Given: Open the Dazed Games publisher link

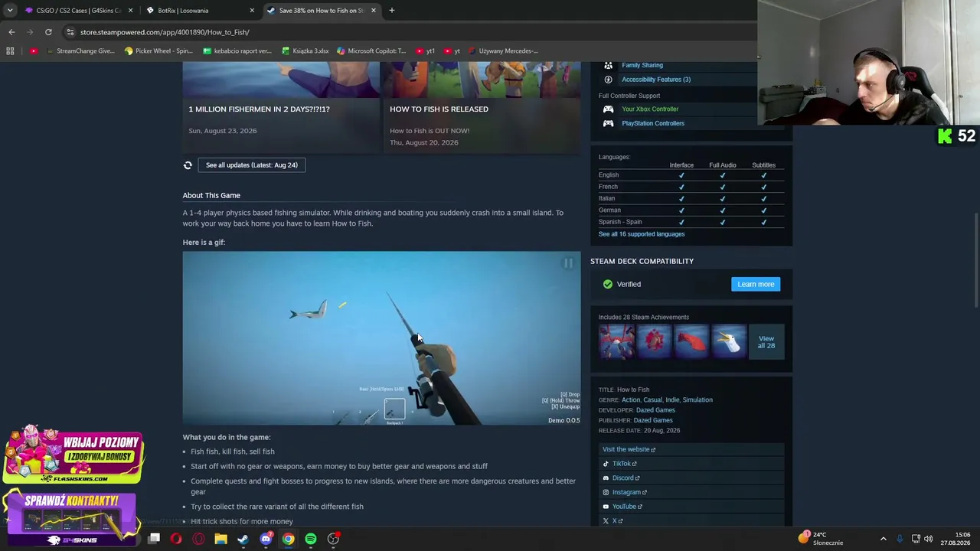Looking at the screenshot, I should click(x=653, y=420).
